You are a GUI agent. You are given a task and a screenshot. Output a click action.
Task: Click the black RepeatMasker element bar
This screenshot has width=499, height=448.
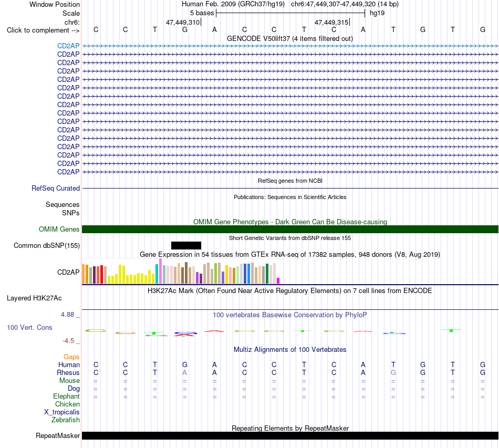[290, 436]
